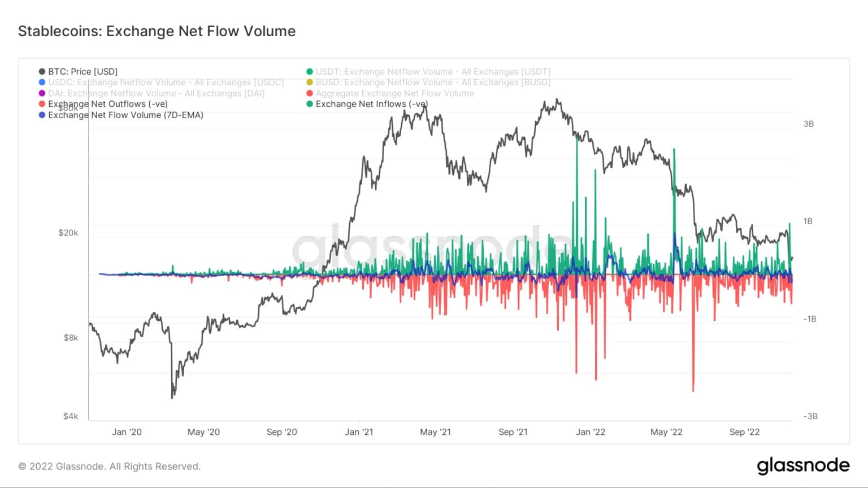The height and width of the screenshot is (488, 868).
Task: Show the BUSD Exchange Netflow Volume series
Action: 428,82
